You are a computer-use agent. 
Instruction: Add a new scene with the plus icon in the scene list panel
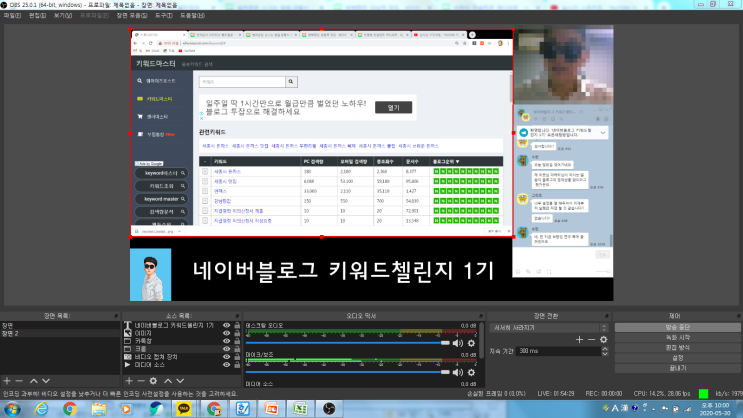click(7, 381)
